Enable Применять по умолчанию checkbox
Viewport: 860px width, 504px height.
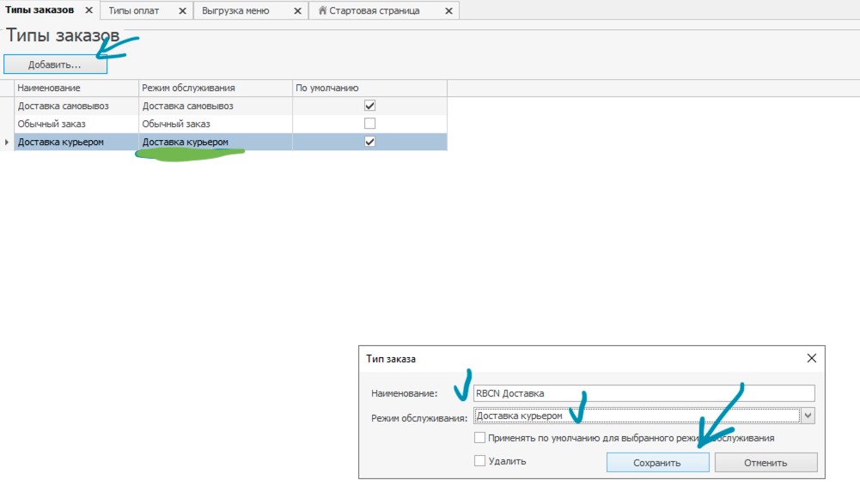(479, 438)
